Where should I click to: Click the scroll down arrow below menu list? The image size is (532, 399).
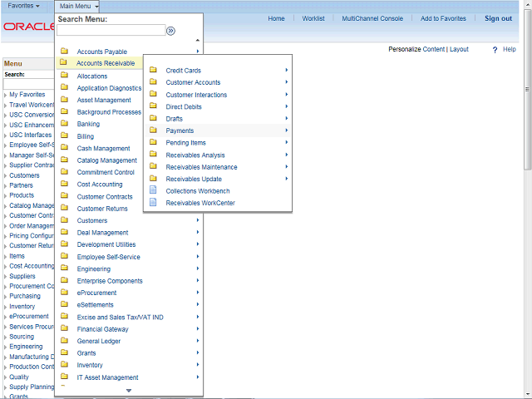coord(129,390)
